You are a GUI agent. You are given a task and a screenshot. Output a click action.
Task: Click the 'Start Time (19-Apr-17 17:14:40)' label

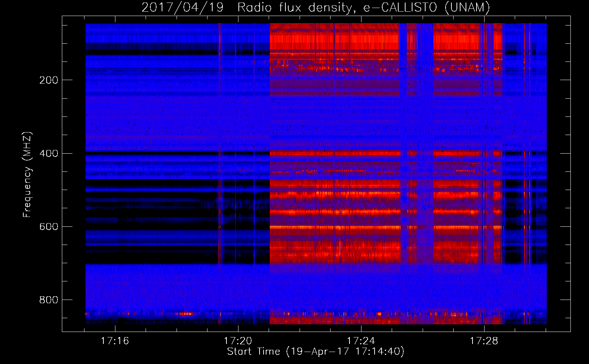[x=316, y=352]
